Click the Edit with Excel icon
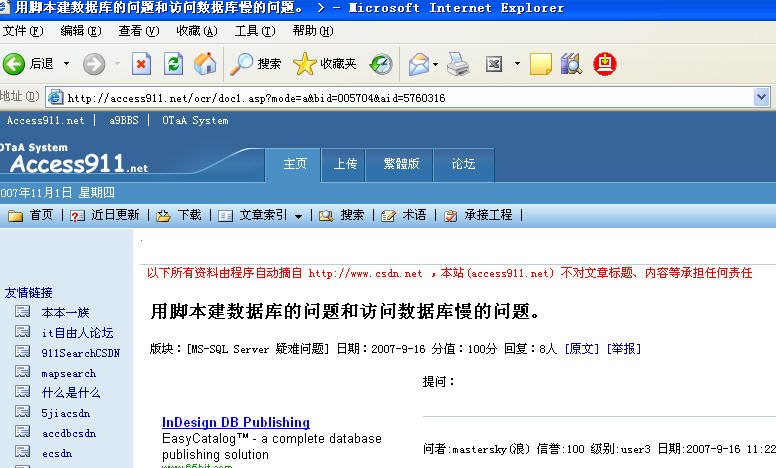 pos(494,64)
